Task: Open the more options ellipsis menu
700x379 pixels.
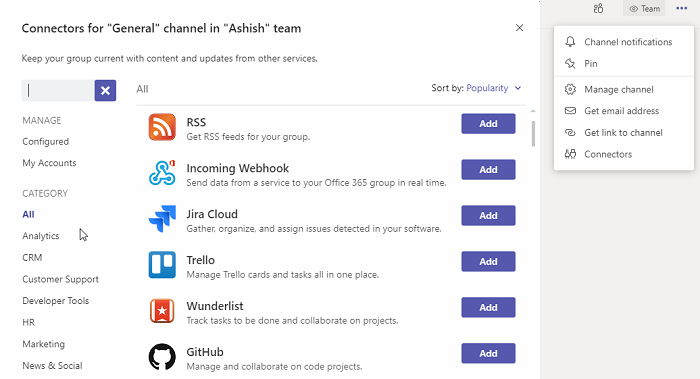Action: pyautogui.click(x=681, y=8)
